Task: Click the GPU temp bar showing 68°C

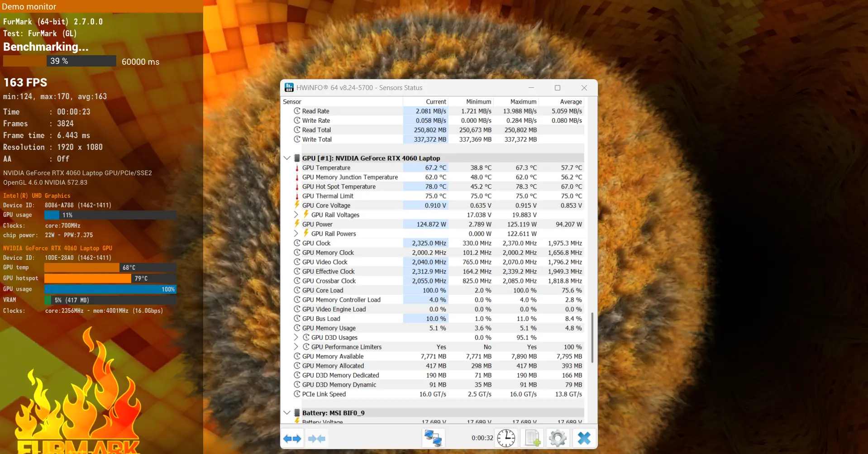Action: [x=110, y=268]
